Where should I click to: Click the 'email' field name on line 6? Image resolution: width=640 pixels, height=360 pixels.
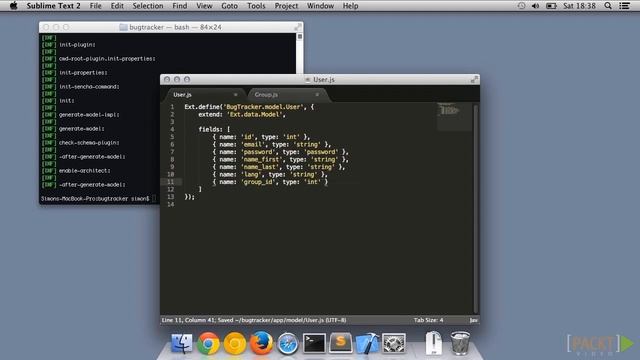253,144
